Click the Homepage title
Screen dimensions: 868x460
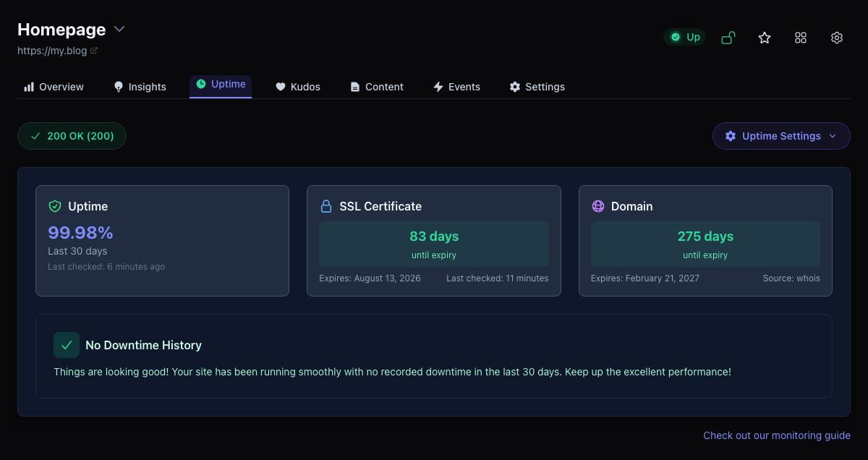coord(61,29)
